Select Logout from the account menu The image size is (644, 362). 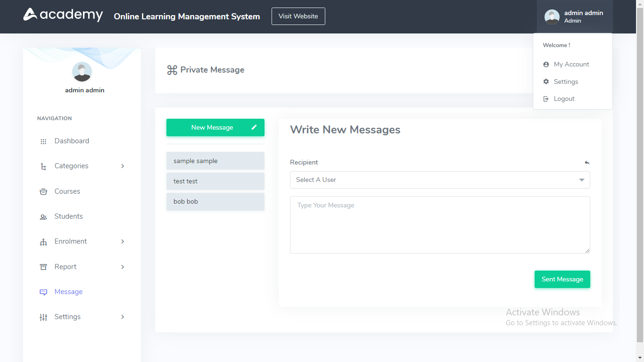564,98
